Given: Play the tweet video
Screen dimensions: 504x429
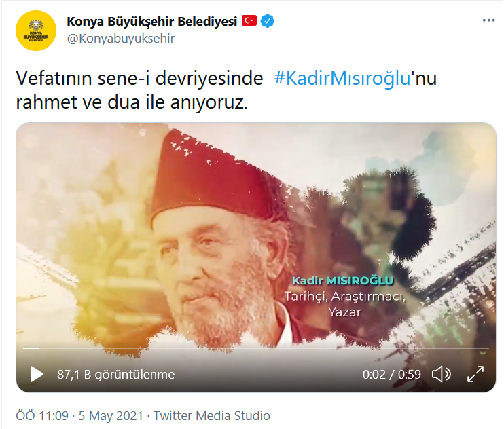Looking at the screenshot, I should (37, 375).
